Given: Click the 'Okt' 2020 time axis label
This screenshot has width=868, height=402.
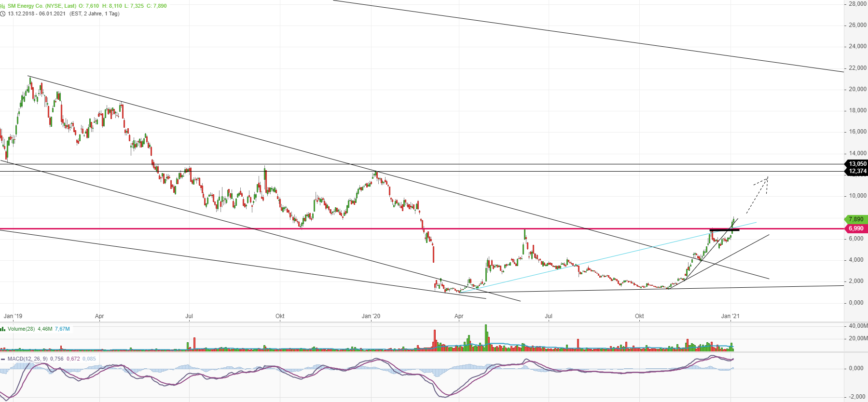Looking at the screenshot, I should point(639,316).
